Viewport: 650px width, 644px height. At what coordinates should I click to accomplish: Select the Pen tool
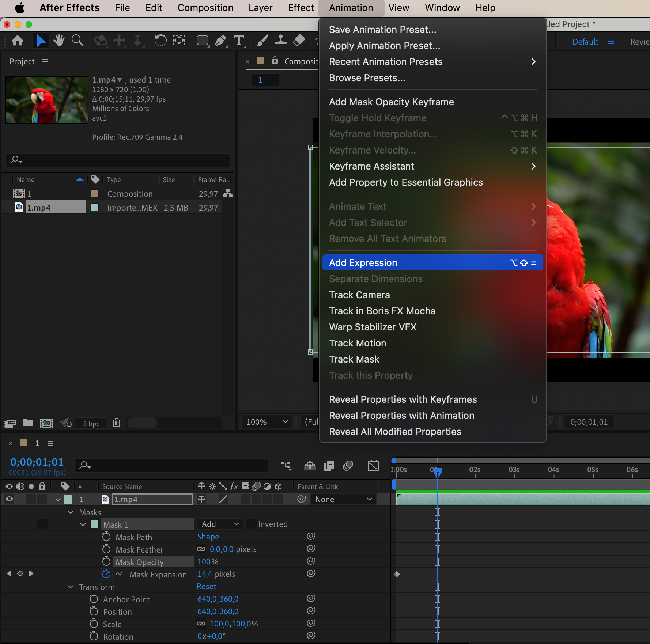[220, 40]
